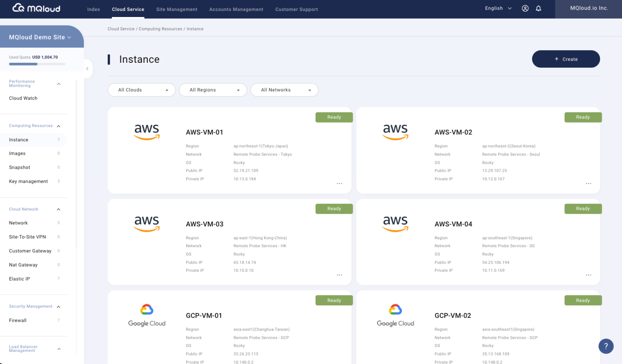Collapse the left sidebar with the chevron arrow
The height and width of the screenshot is (364, 622).
(x=87, y=69)
